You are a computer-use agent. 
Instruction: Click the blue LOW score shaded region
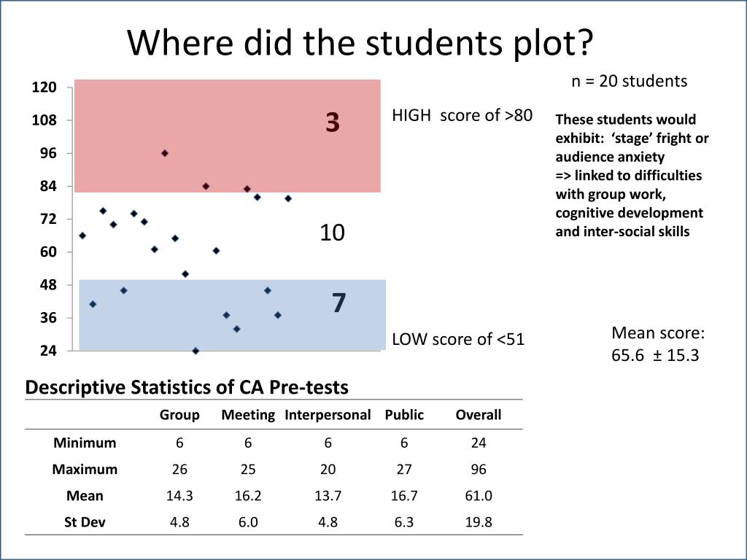tap(233, 315)
